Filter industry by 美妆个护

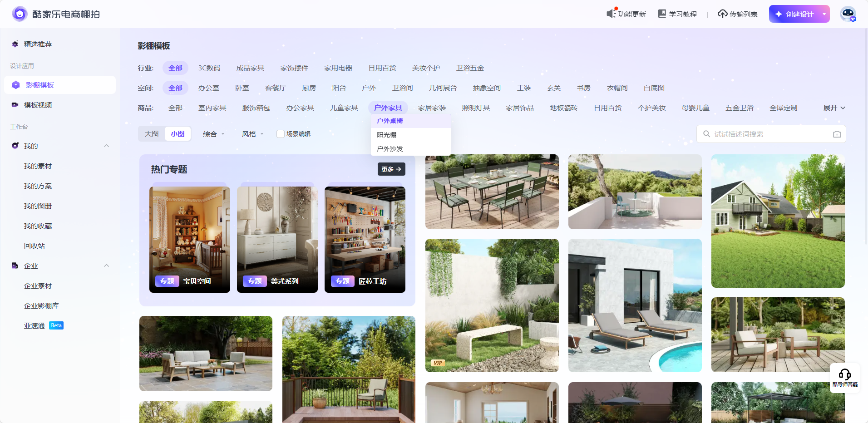click(x=426, y=68)
